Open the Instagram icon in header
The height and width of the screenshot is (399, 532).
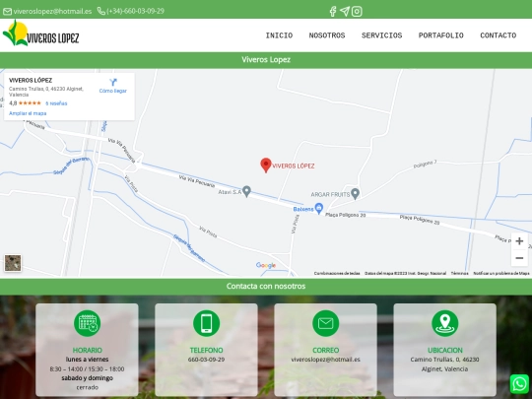[357, 11]
